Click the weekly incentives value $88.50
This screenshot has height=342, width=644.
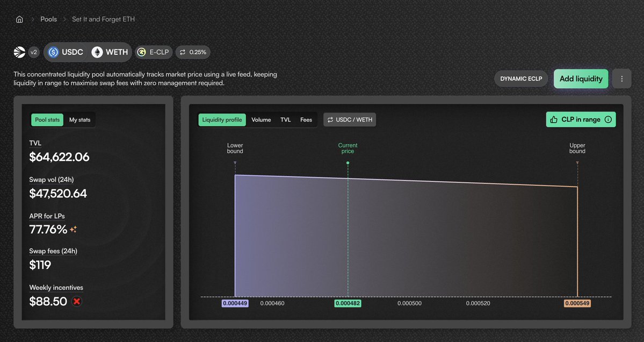click(x=48, y=301)
